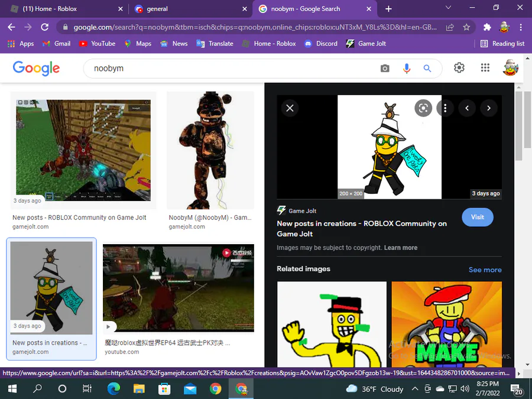Image resolution: width=532 pixels, height=399 pixels.
Task: Bookmark this page with the star icon
Action: click(466, 27)
